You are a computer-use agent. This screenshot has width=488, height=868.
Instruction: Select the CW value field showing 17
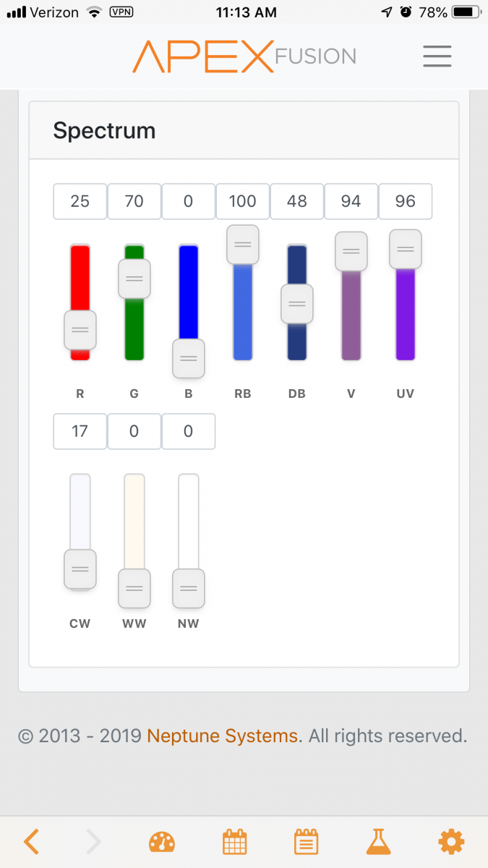pyautogui.click(x=80, y=431)
